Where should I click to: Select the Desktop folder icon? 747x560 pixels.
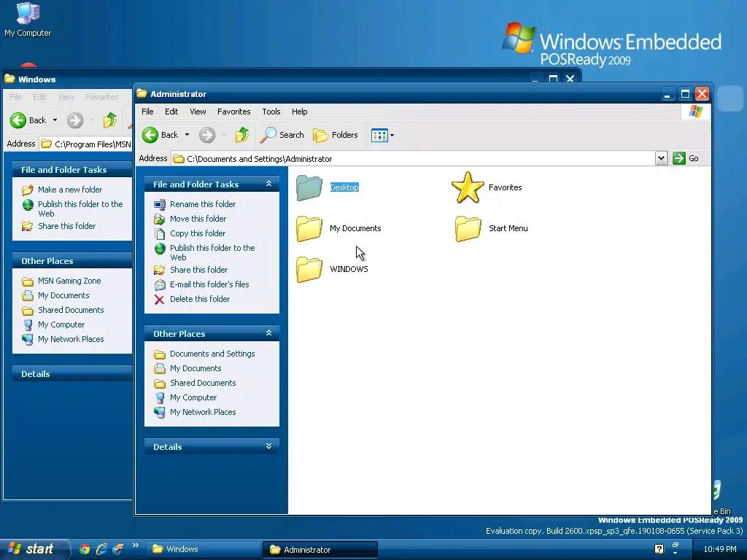click(309, 187)
